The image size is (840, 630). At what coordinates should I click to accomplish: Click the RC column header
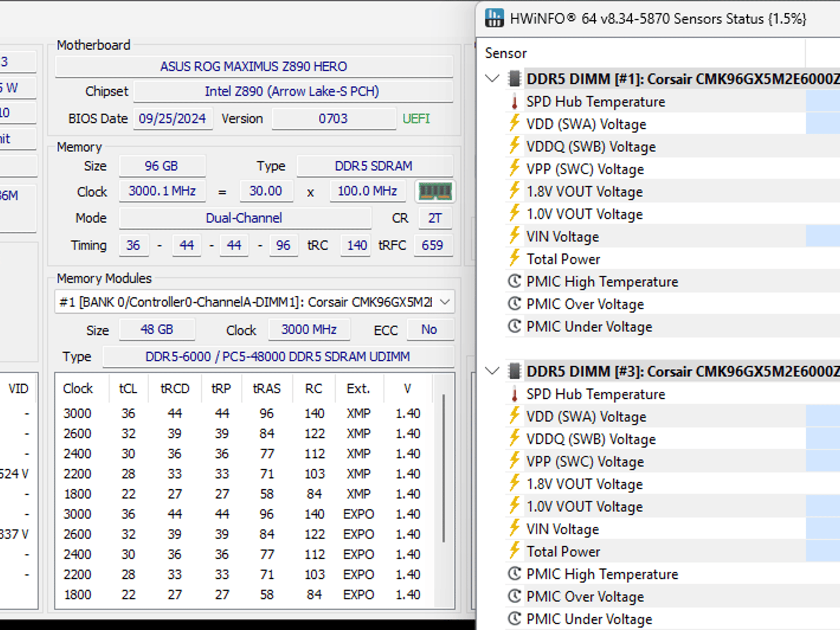click(x=313, y=388)
